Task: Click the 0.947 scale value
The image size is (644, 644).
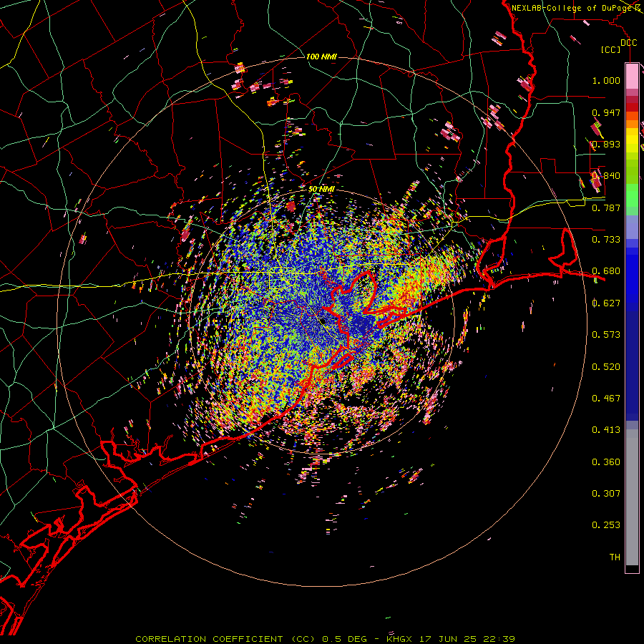Action: (x=606, y=112)
